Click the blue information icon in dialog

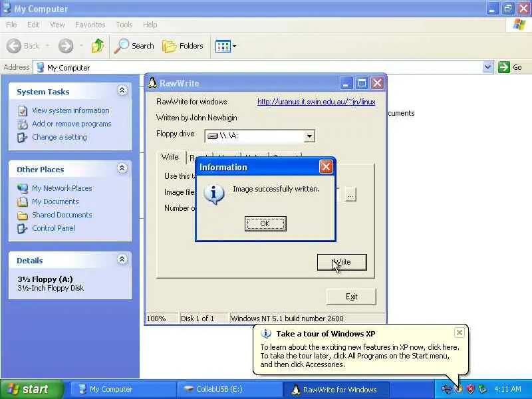[213, 194]
